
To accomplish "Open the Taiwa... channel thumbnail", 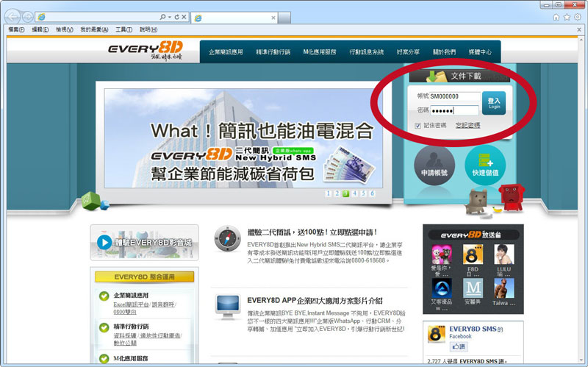I will pyautogui.click(x=503, y=288).
